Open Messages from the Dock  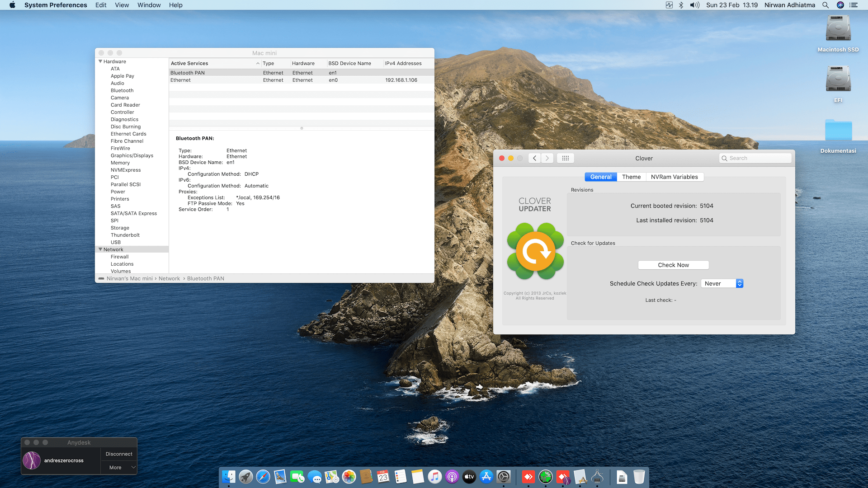tap(315, 477)
